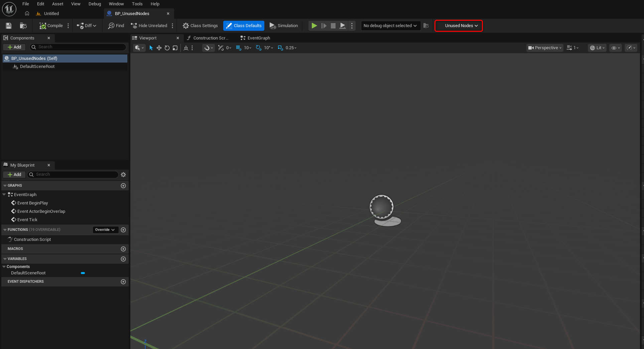The height and width of the screenshot is (349, 644).
Task: Open the debug object selection dropdown
Action: 390,26
